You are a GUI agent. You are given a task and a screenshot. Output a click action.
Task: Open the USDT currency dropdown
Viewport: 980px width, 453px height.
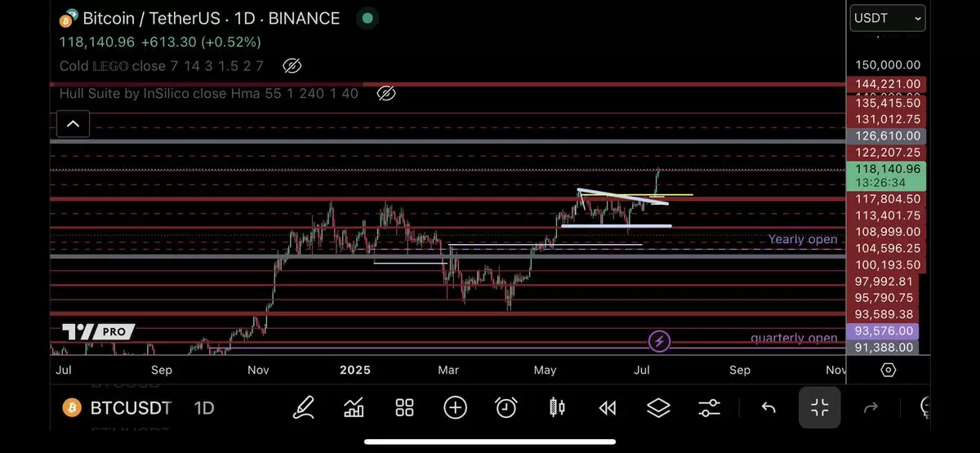click(x=888, y=18)
